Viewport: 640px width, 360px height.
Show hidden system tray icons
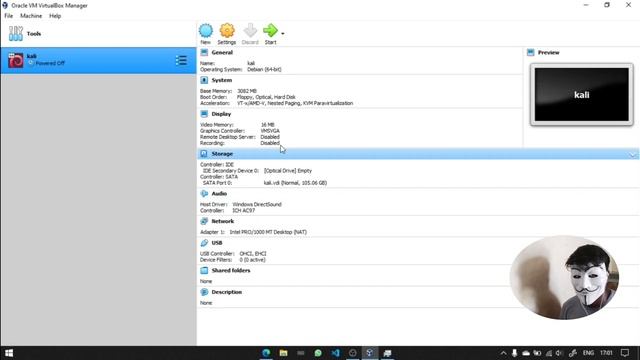pos(503,353)
